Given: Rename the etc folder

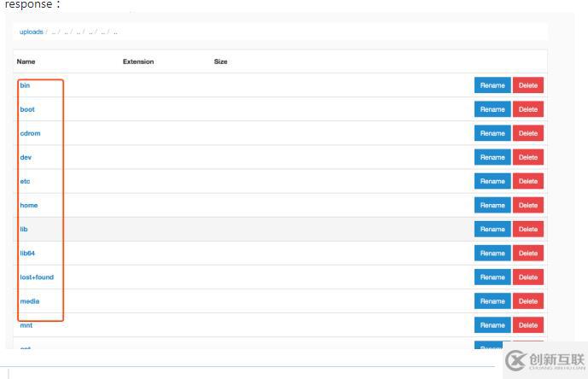Looking at the screenshot, I should (x=492, y=181).
